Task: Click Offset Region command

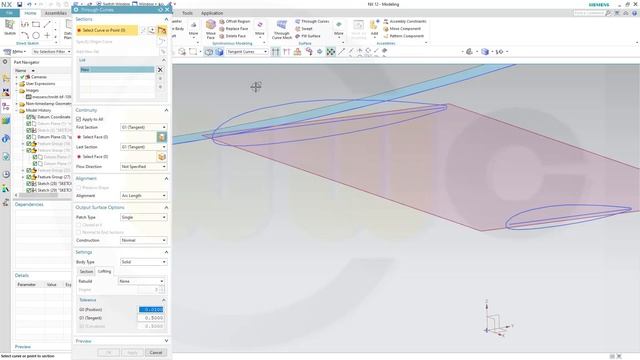Action: pyautogui.click(x=235, y=21)
